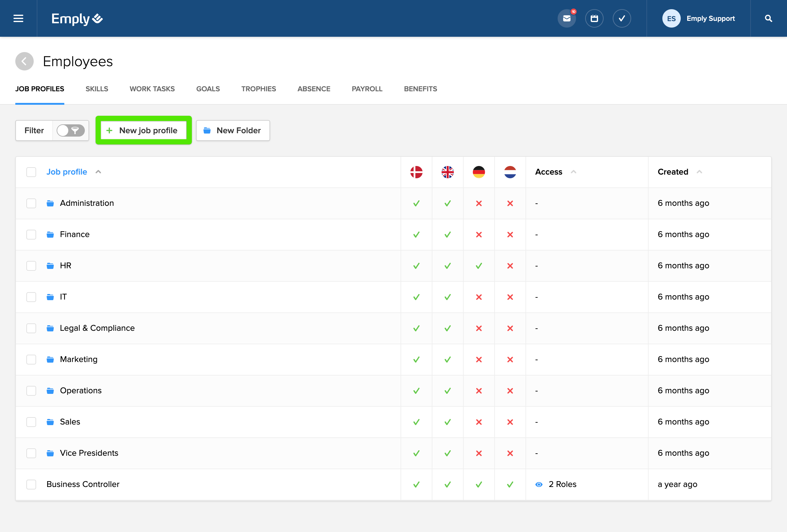Sort by Access column arrow
Image resolution: width=787 pixels, height=532 pixels.
[573, 172]
